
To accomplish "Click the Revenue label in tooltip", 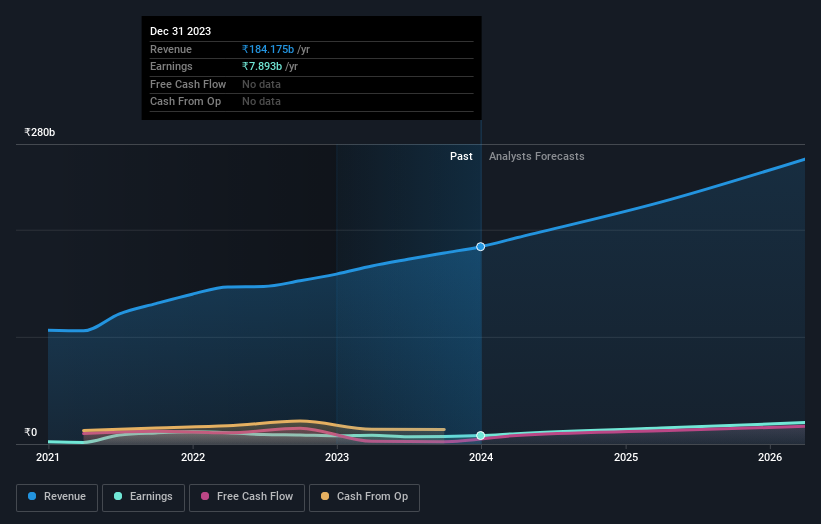I will [171, 49].
